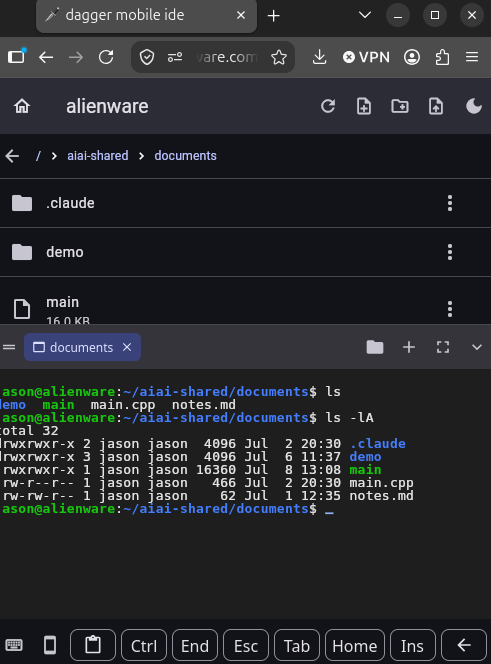Open options menu for .claude folder
Viewport: 491px width, 664px height.
point(450,203)
